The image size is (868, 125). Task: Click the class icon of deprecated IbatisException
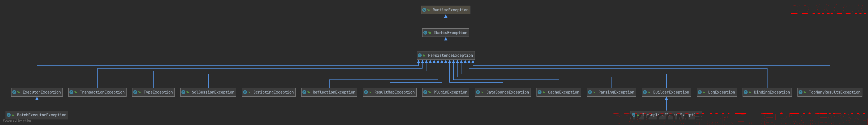(x=425, y=33)
